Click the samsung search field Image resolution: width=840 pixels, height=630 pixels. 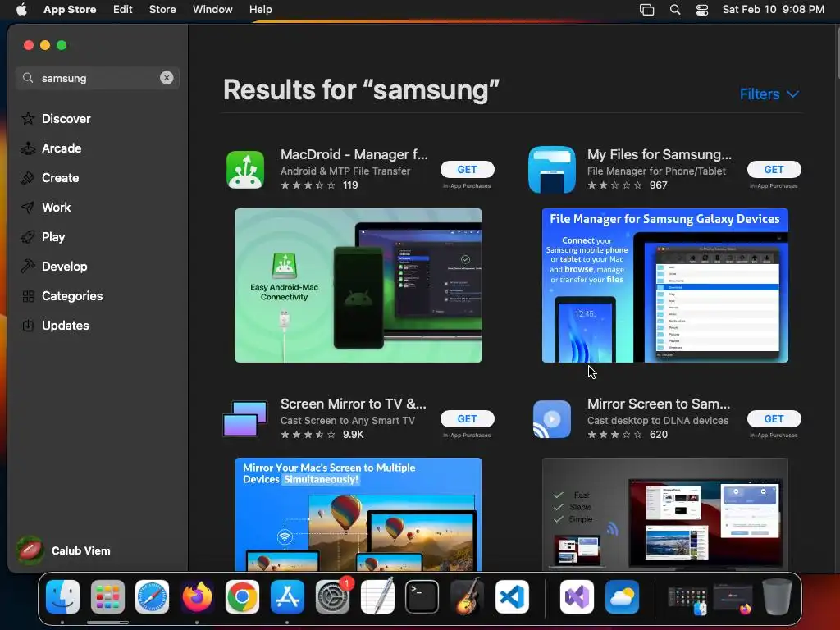click(98, 78)
